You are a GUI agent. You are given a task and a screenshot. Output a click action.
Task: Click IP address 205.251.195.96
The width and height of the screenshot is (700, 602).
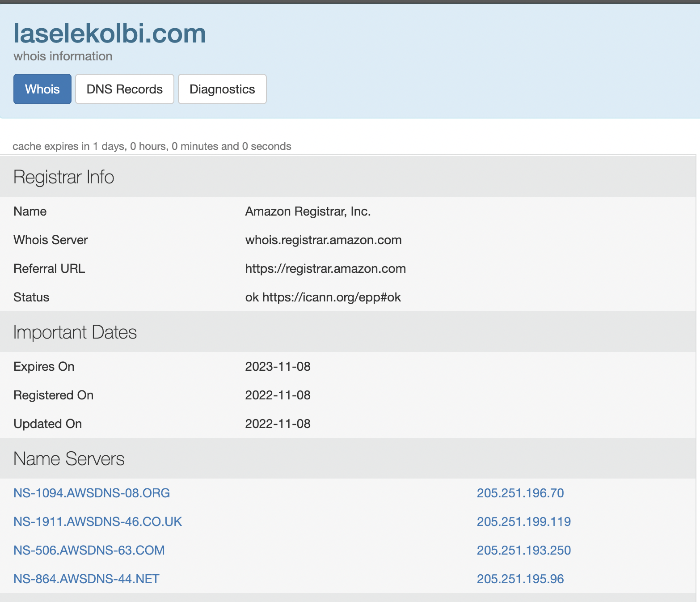[x=520, y=579]
